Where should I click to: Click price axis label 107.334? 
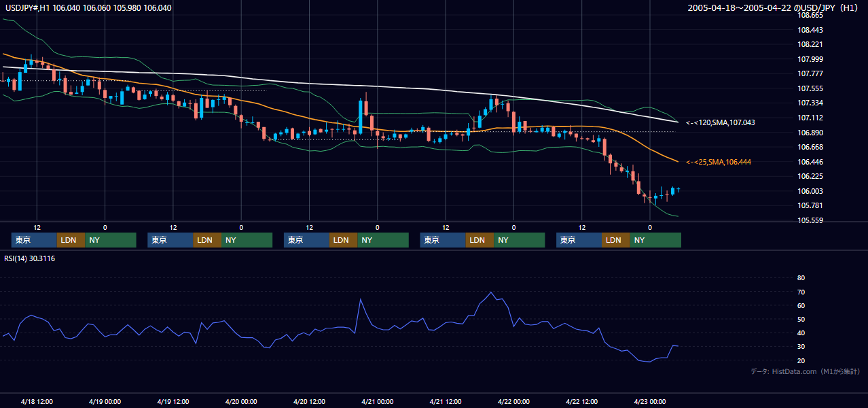click(811, 103)
